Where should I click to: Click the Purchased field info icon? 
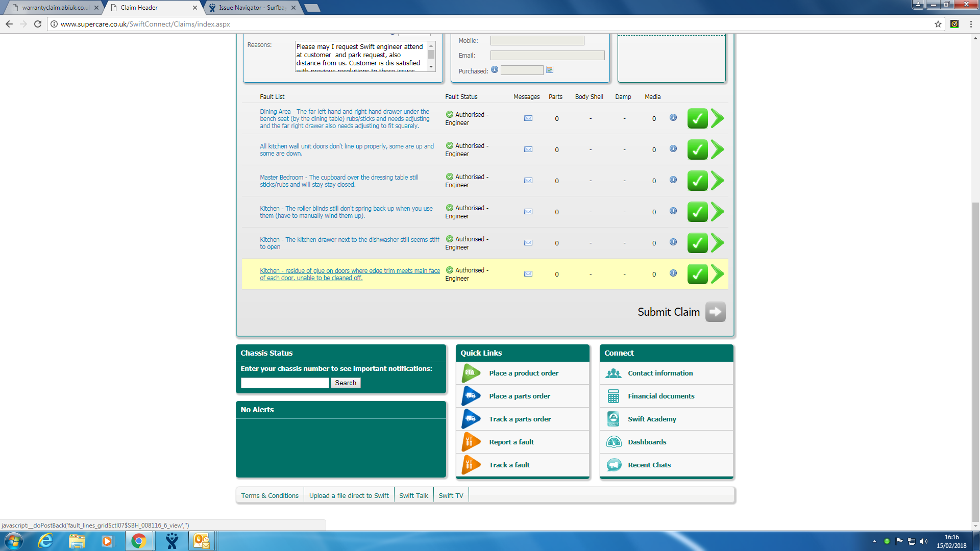coord(495,70)
